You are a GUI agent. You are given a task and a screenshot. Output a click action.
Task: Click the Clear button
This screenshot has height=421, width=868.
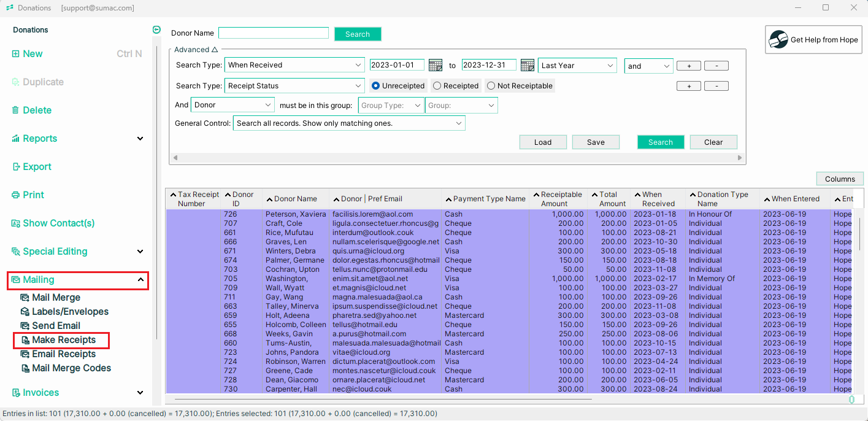click(713, 142)
